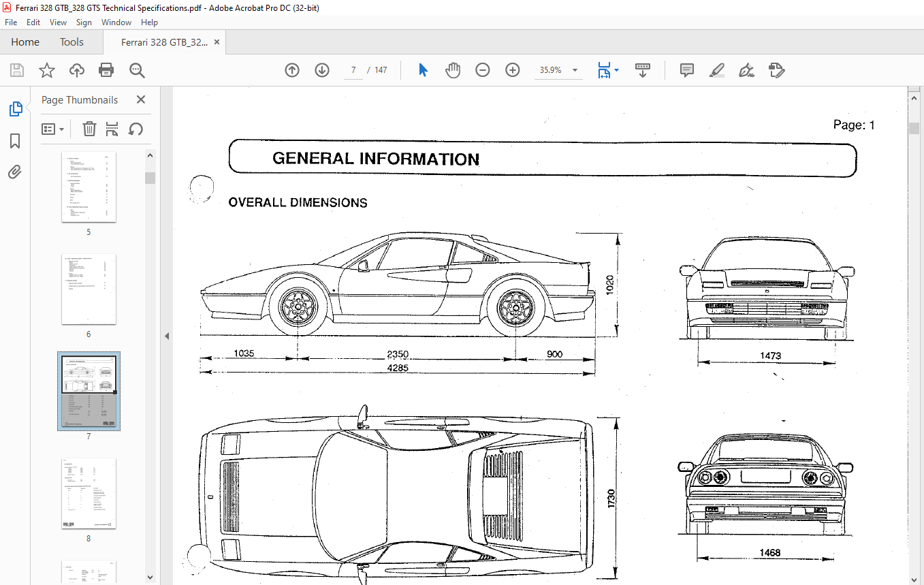Open the zoom level dropdown
The width and height of the screenshot is (924, 585).
tap(575, 70)
